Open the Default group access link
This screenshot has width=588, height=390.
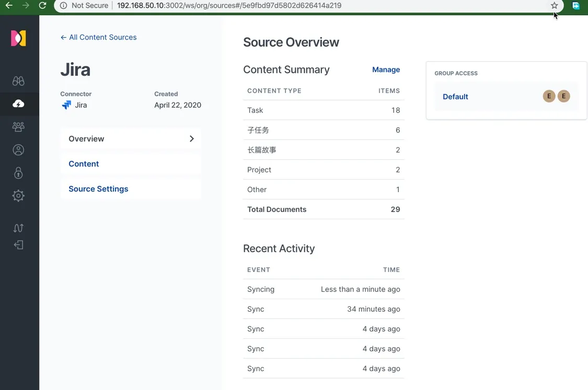pos(455,97)
